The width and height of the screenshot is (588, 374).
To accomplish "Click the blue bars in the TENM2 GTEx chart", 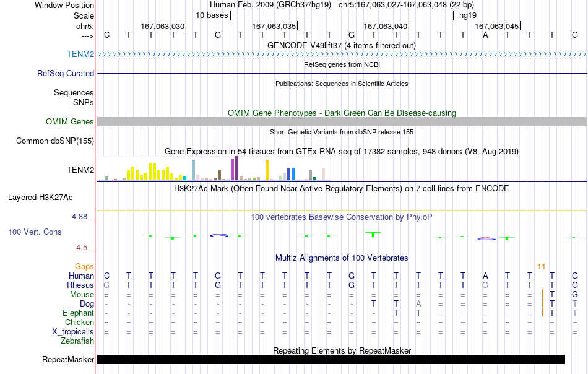I will [291, 174].
